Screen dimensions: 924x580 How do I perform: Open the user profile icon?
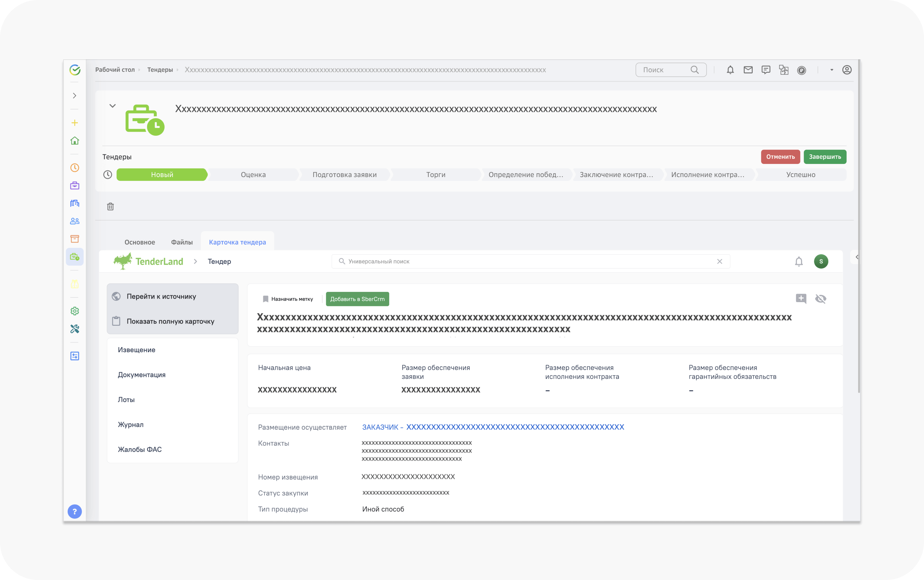(x=847, y=70)
